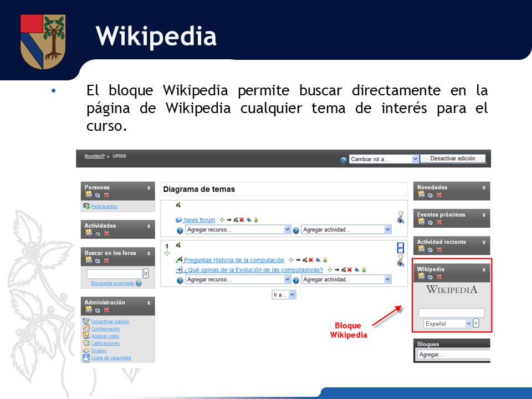Image resolution: width=532 pixels, height=399 pixels.
Task: Open help icon beside Cambiar rol a
Action: point(344,160)
